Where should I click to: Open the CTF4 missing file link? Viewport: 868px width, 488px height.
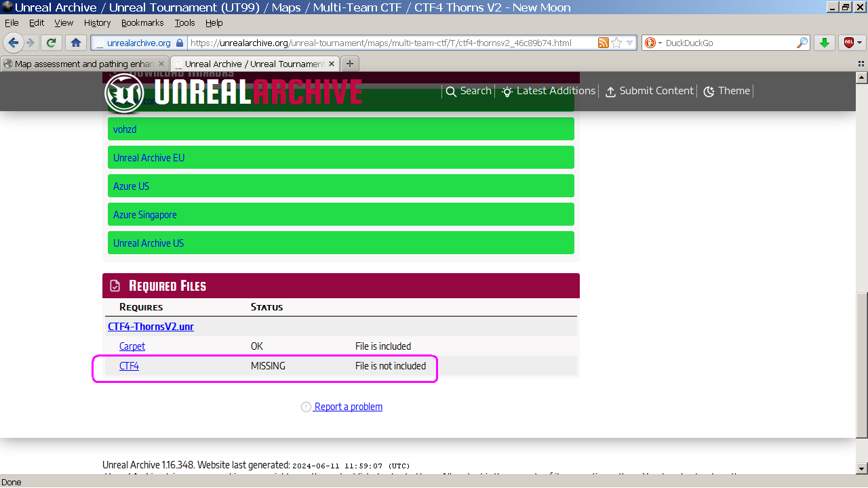coord(129,366)
